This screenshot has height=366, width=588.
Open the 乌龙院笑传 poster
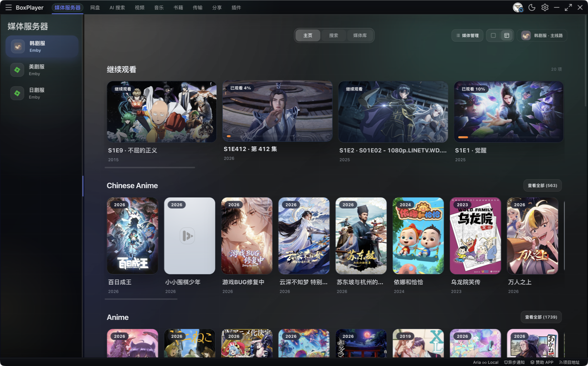point(475,236)
